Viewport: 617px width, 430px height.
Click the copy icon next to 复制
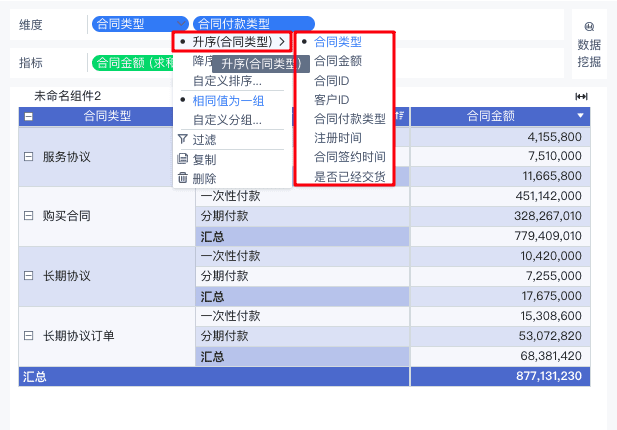pyautogui.click(x=183, y=159)
